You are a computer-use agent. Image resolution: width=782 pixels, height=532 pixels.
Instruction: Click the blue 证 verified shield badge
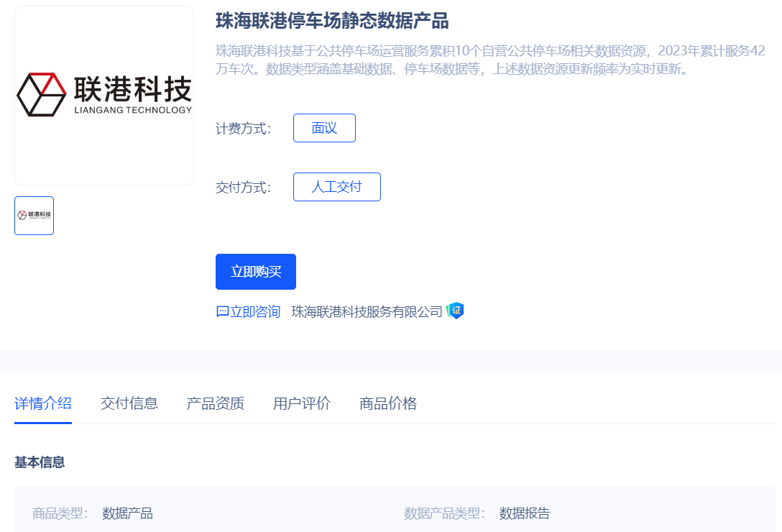tap(455, 311)
